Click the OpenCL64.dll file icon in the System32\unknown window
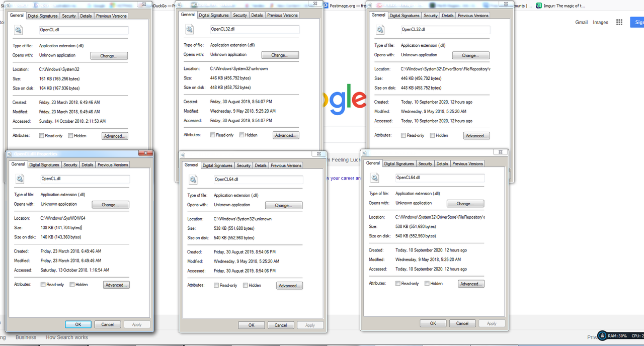 (193, 180)
